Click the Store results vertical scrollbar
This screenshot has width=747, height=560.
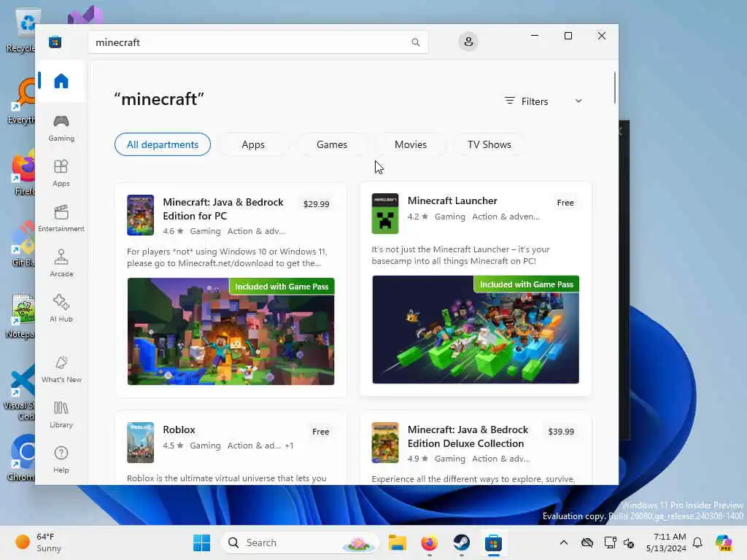614,87
